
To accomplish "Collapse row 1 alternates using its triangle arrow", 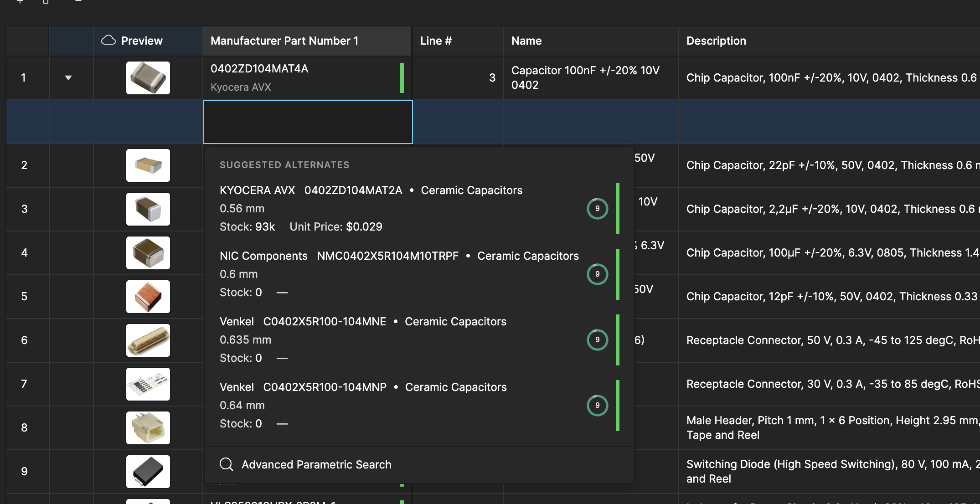I will 69,77.
